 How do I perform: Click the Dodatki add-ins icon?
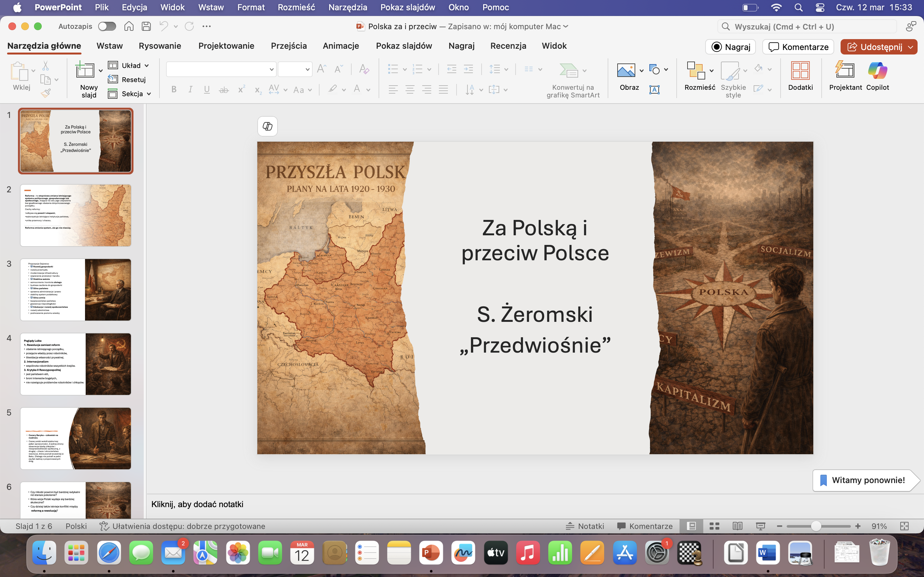800,71
